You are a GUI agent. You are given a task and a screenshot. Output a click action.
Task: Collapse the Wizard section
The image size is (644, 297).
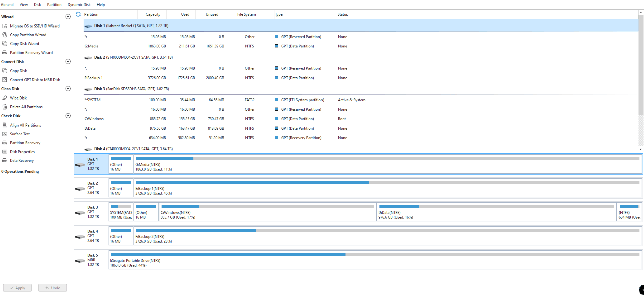coord(68,17)
